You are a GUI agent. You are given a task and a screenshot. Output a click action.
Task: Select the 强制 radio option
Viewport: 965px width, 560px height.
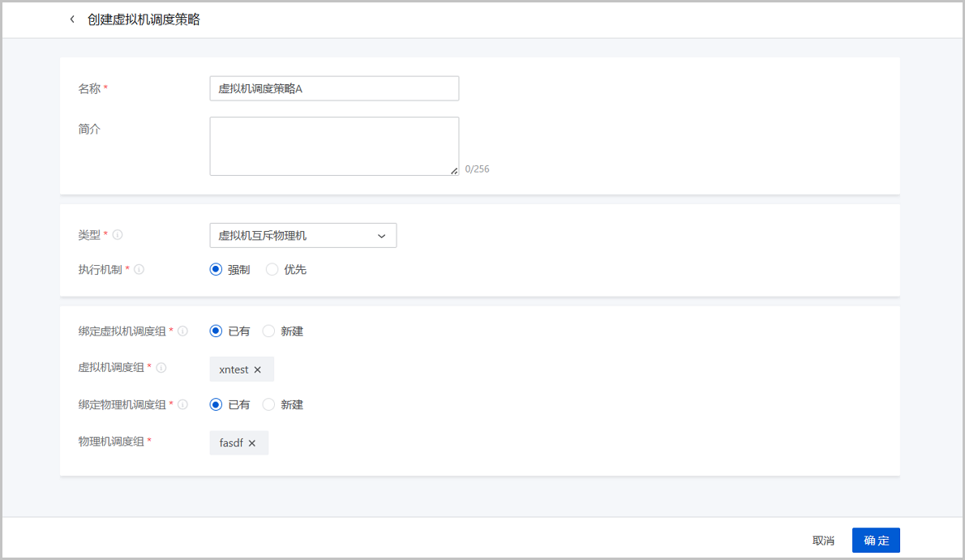[216, 270]
